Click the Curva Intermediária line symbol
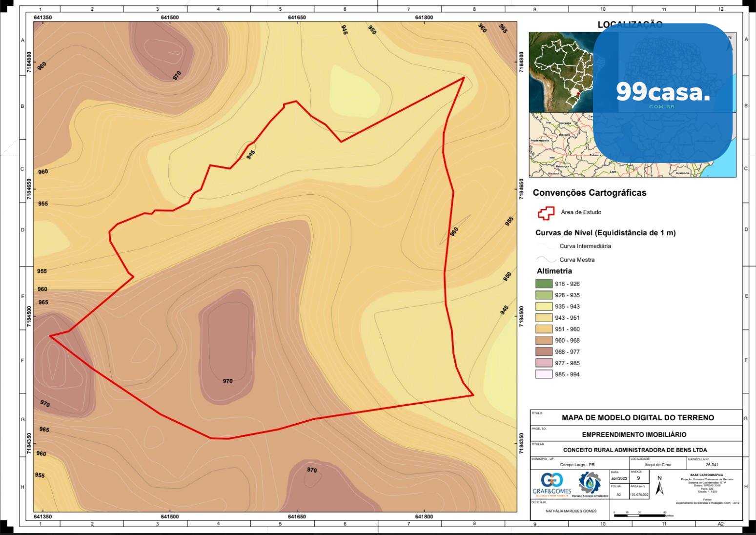 pos(546,247)
